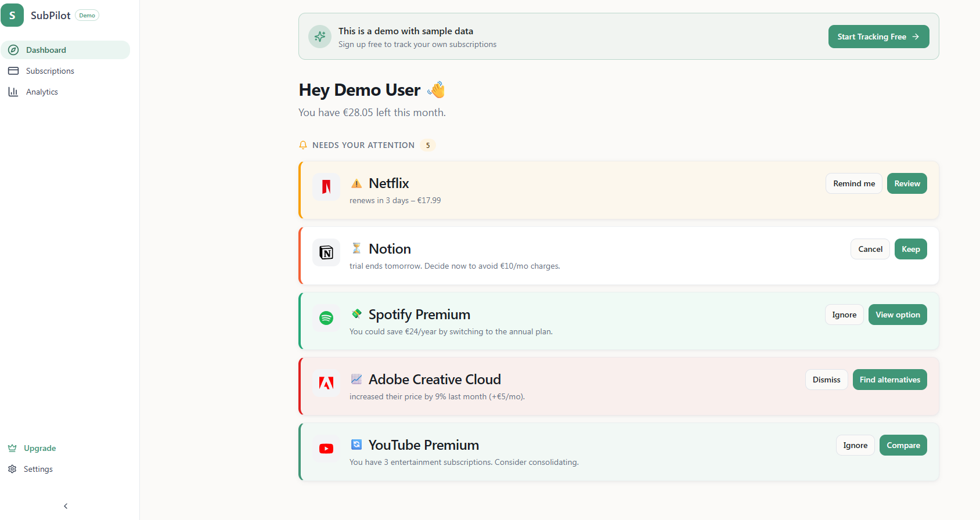Click the YouTube Premium card title
This screenshot has height=520, width=980.
click(424, 445)
